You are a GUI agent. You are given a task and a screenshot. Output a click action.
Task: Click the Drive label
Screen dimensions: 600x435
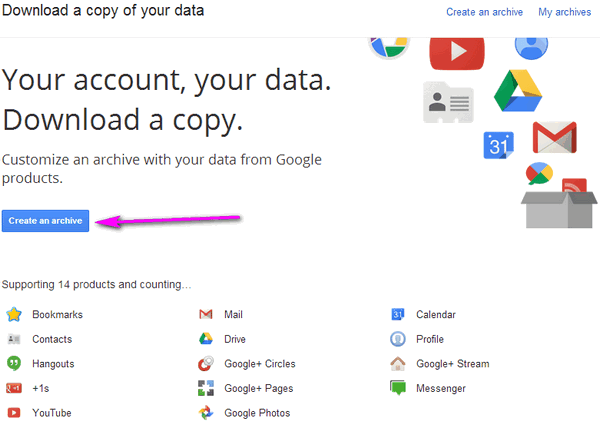pos(235,339)
